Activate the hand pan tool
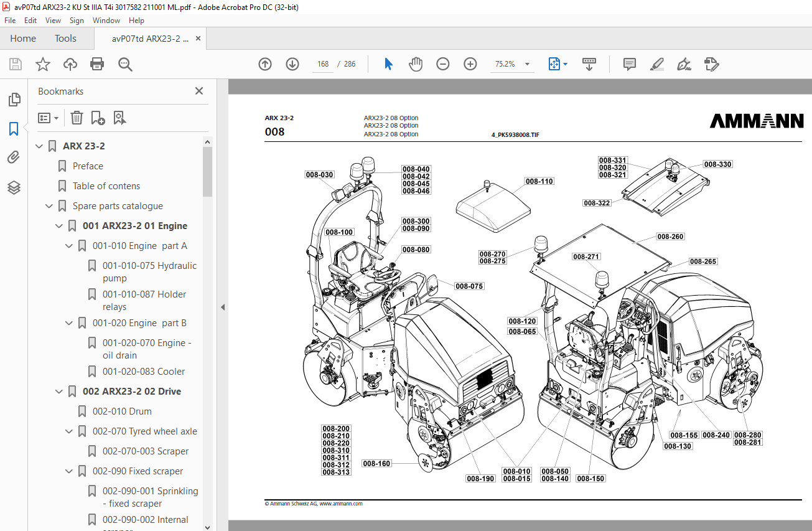Screen dimensions: 812x531 pyautogui.click(x=416, y=64)
